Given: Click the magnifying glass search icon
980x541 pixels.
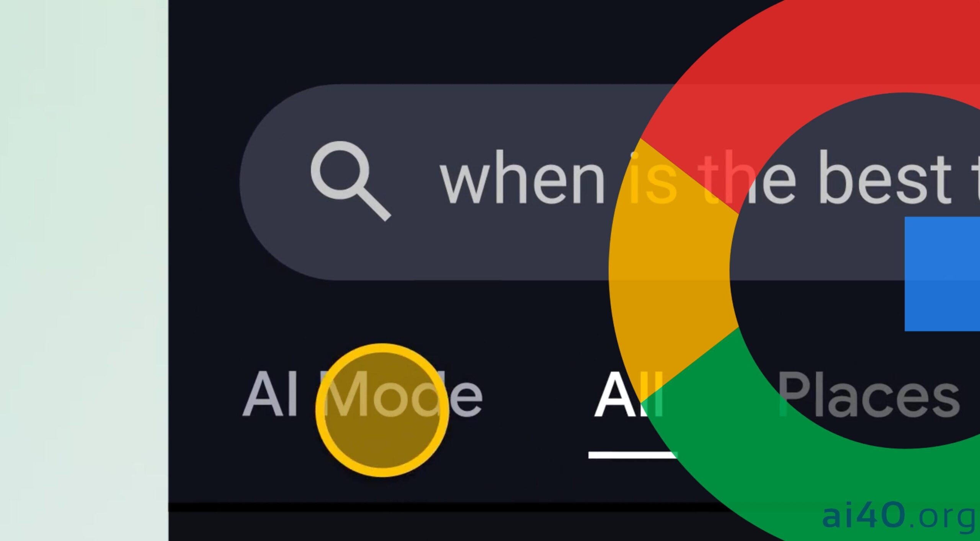Looking at the screenshot, I should coord(351,181).
